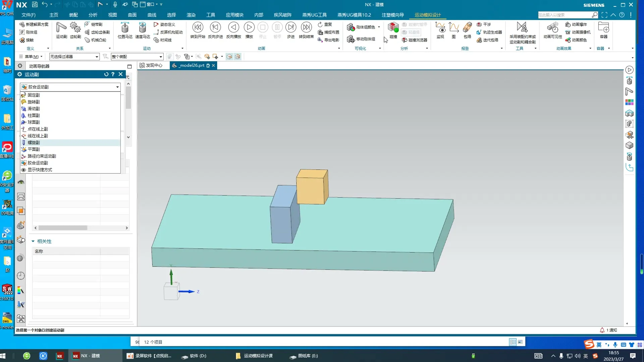The image size is (644, 362).
Task: Click the 新建解算方案 new solution button
Action: [x=34, y=24]
